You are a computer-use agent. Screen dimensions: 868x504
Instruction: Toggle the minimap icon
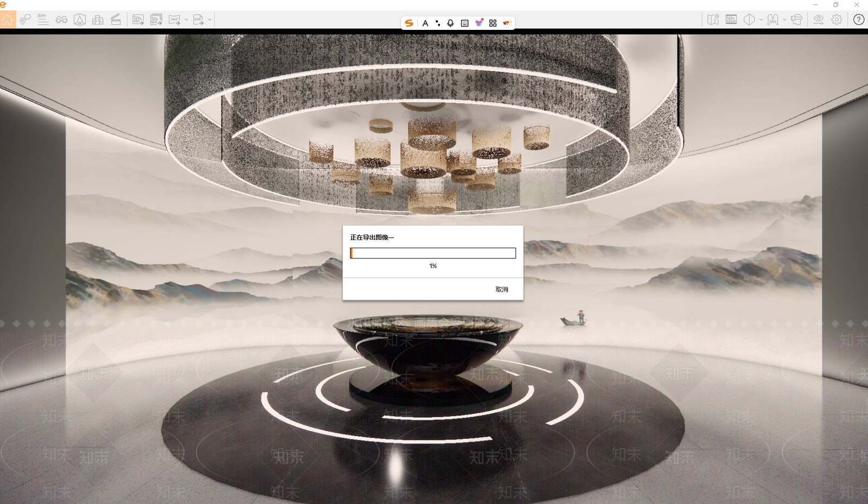tap(713, 20)
